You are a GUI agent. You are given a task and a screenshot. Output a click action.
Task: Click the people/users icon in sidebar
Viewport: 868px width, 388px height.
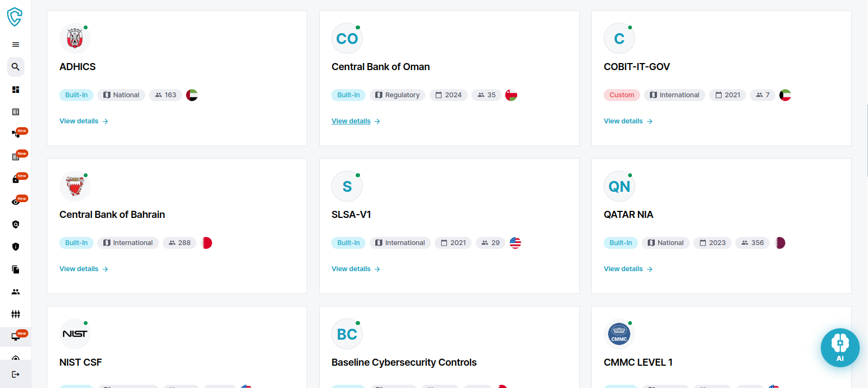coord(16,292)
